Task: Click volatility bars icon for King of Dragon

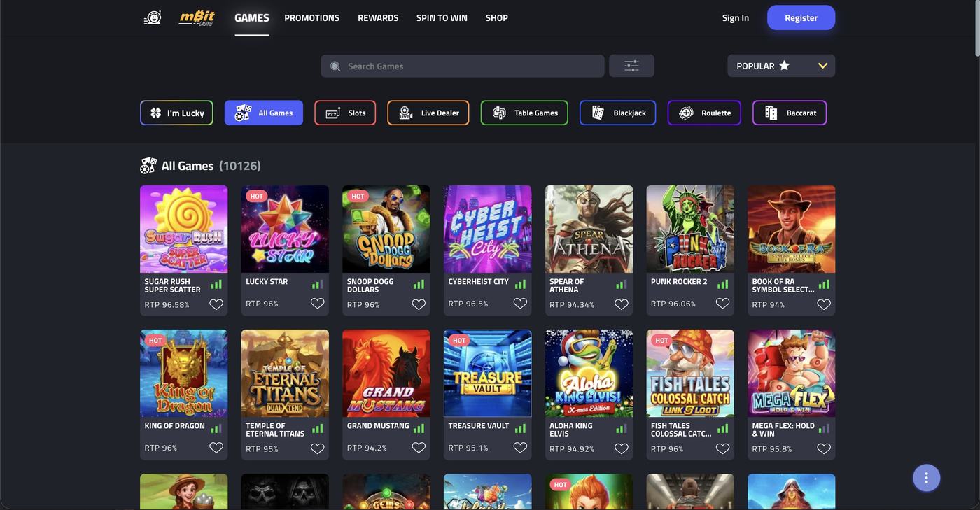Action: tap(216, 429)
